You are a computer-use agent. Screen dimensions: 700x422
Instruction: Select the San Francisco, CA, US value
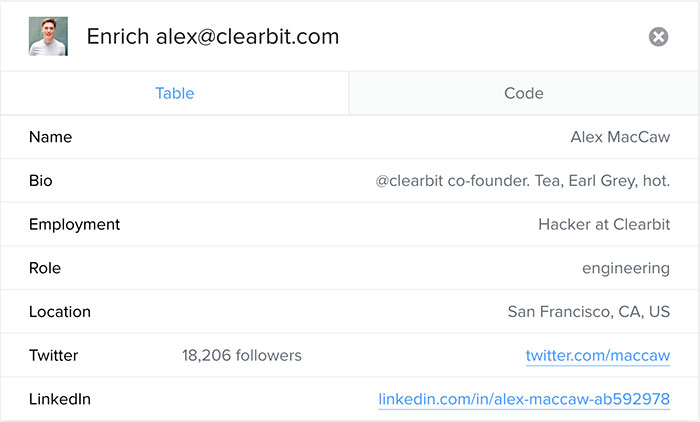pyautogui.click(x=589, y=311)
